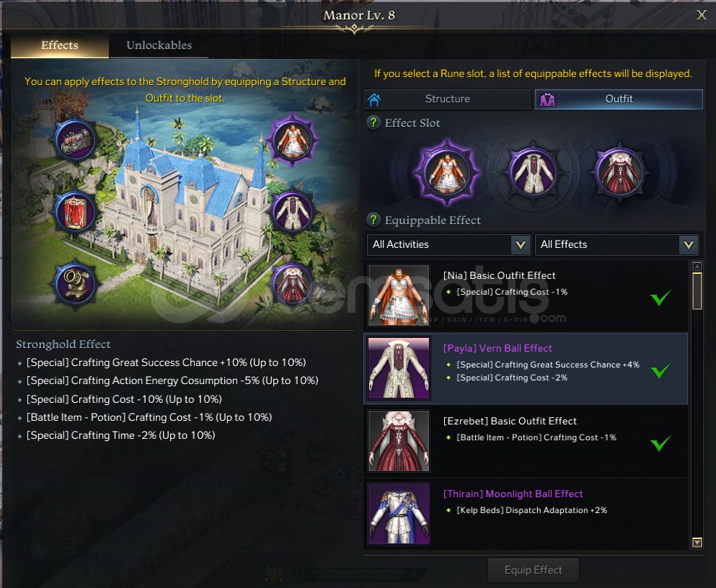Select the gramophone structure slot icon
Viewport: 716px width, 588px height.
click(x=75, y=285)
